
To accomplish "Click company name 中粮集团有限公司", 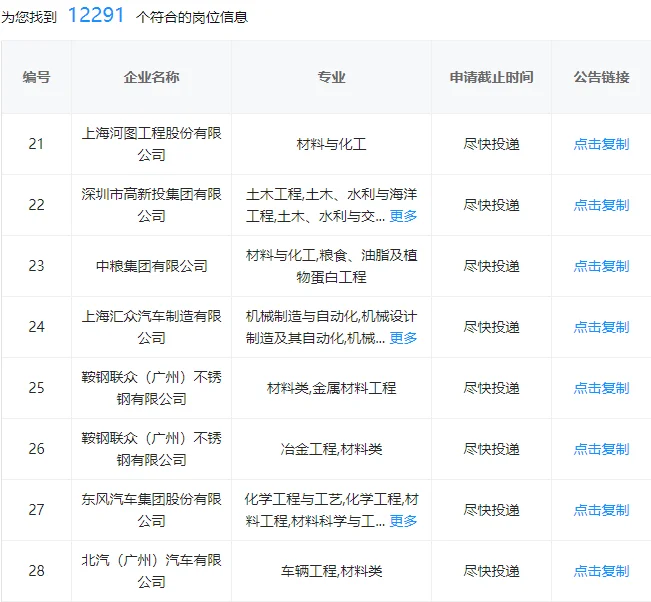I will [x=151, y=266].
